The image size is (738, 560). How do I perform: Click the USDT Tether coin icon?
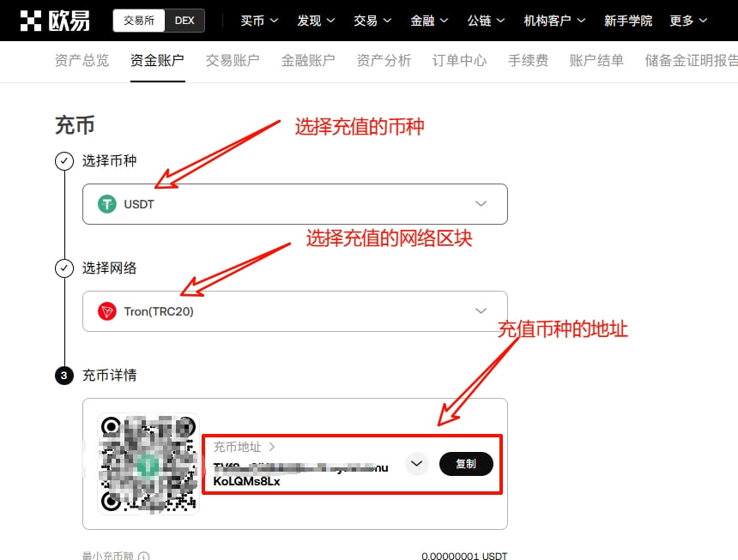tap(107, 204)
